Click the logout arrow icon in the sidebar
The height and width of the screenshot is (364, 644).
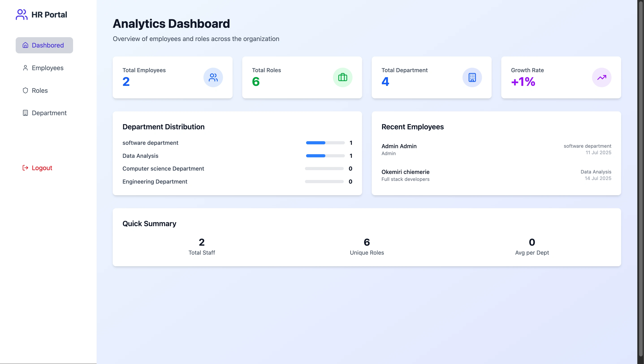(25, 167)
